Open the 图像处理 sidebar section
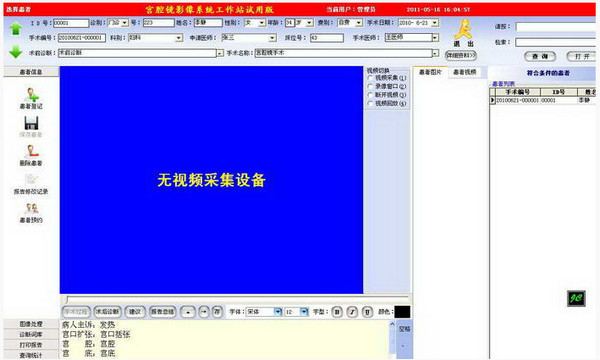The width and height of the screenshot is (600, 360). pos(31,324)
